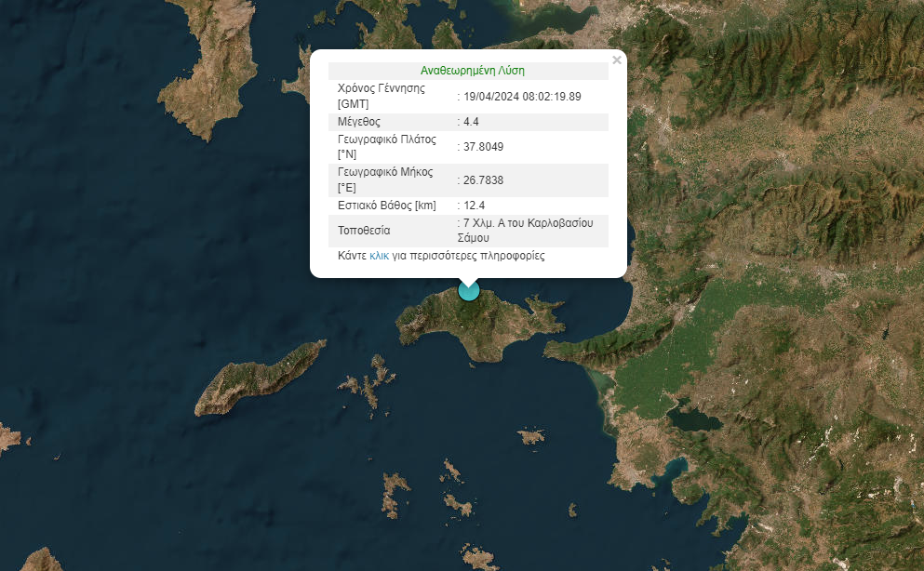This screenshot has height=571, width=924.
Task: Click the 'Αναθεωρημένη Λύση' popup header
Action: click(x=473, y=71)
